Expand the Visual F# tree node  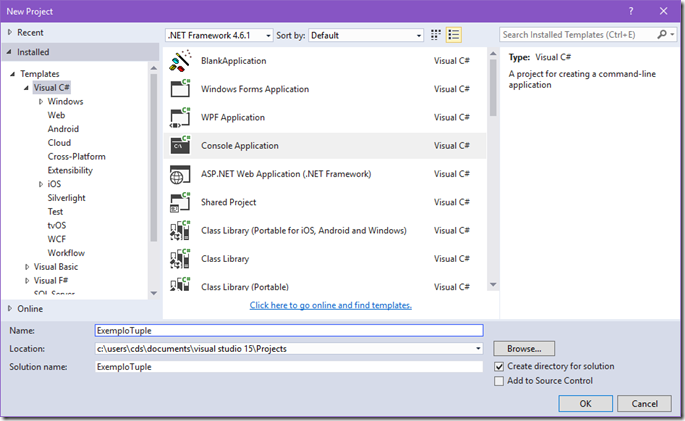(27, 280)
